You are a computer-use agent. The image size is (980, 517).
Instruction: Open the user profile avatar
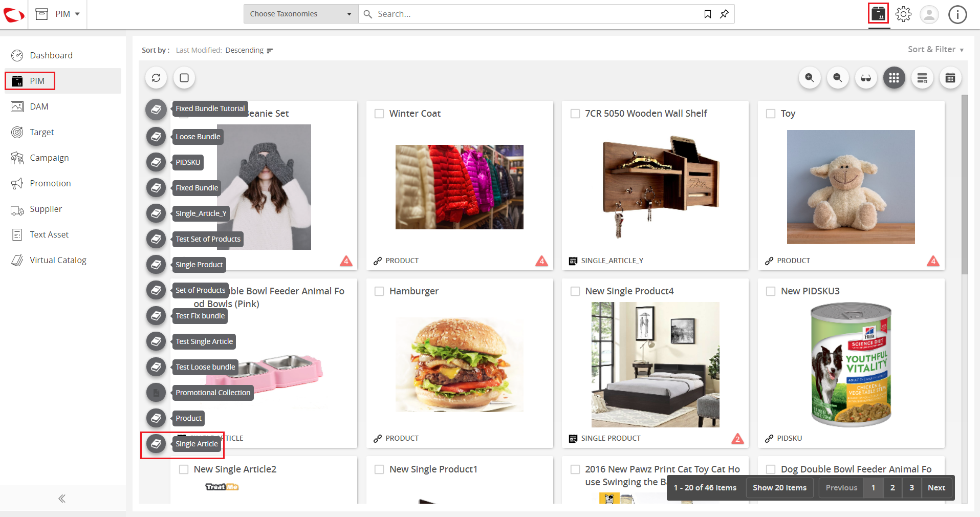[929, 14]
